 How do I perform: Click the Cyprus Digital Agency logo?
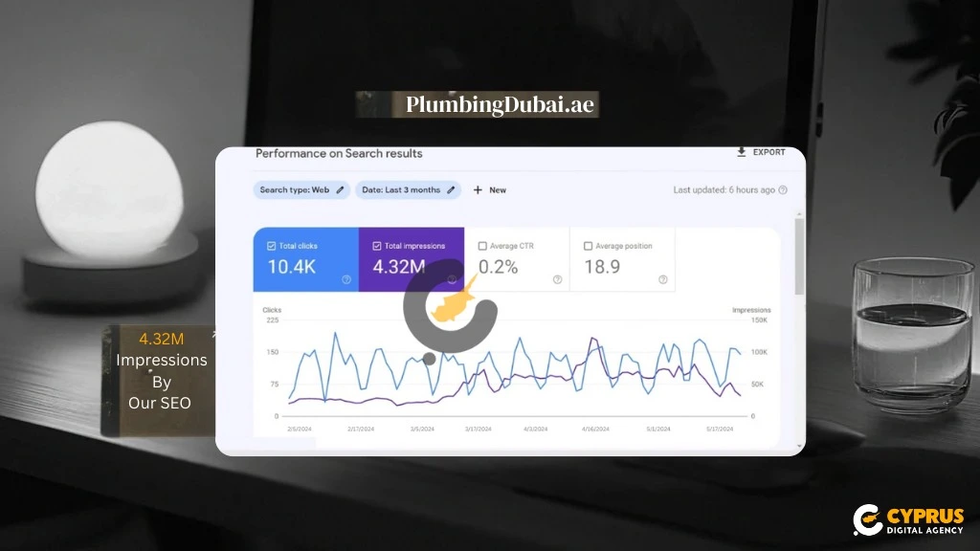coord(906,519)
